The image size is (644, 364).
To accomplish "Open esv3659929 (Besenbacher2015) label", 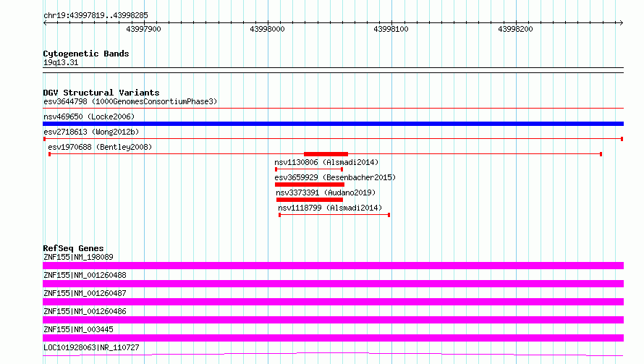I will point(335,177).
